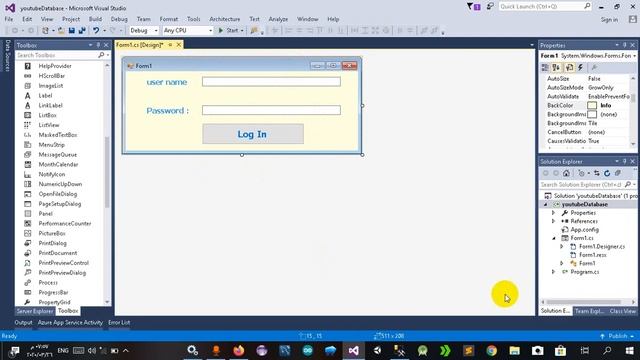Image resolution: width=640 pixels, height=360 pixels.
Task: Select the Password label on the form
Action: 167,111
